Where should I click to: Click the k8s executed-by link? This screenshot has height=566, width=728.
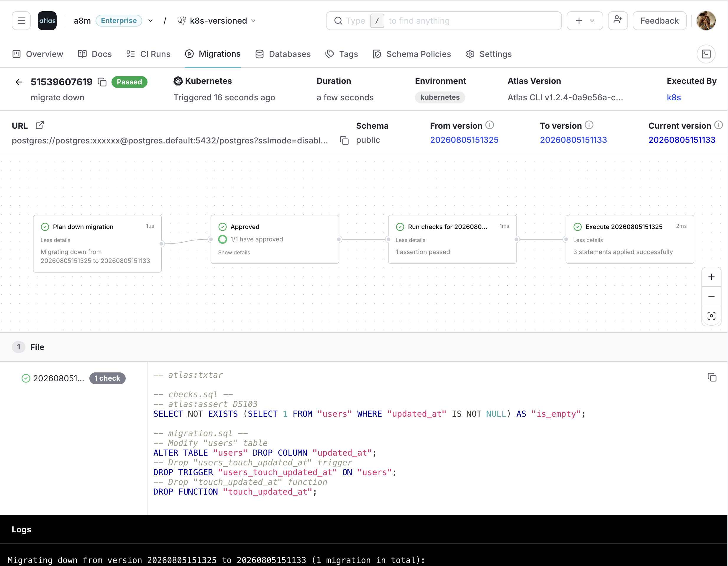point(673,97)
